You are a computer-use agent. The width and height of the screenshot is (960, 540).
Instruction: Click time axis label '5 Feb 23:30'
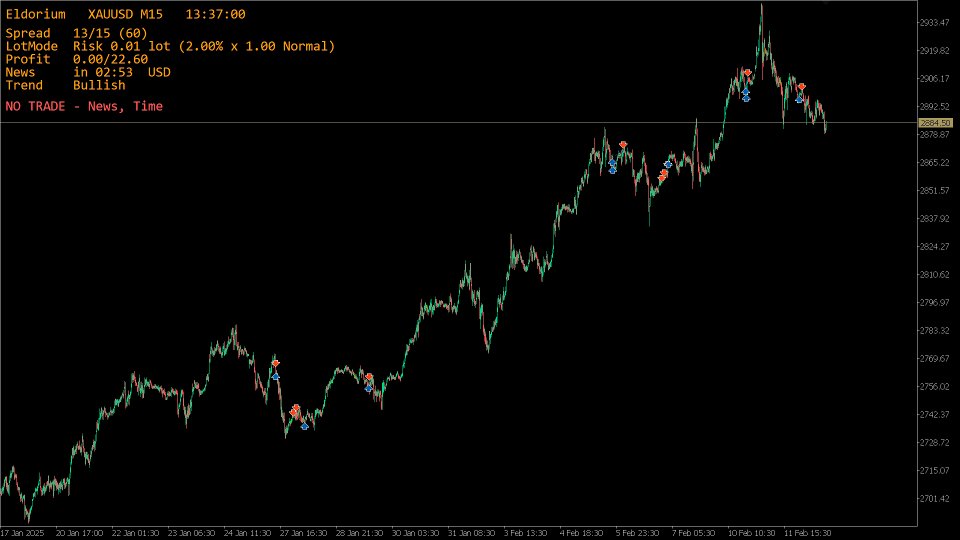tap(637, 533)
